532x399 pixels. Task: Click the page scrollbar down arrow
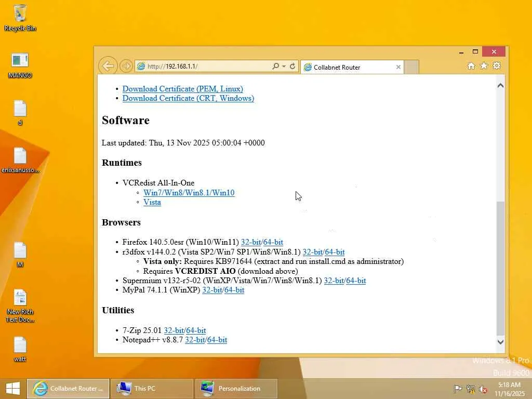click(x=500, y=342)
